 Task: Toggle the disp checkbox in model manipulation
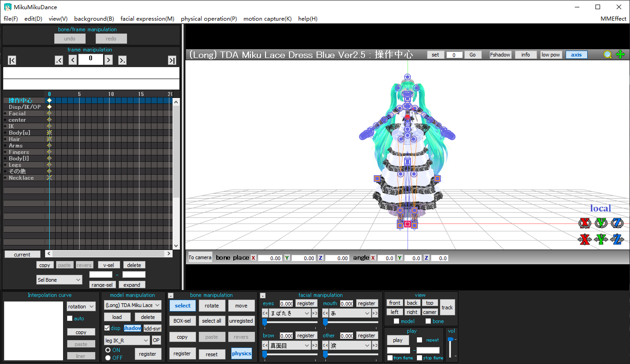tap(108, 328)
